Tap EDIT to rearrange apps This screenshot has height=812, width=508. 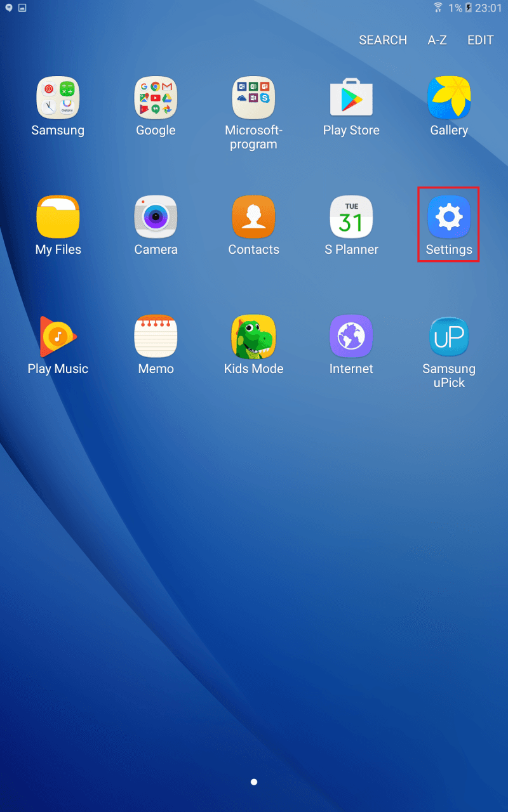coord(480,40)
